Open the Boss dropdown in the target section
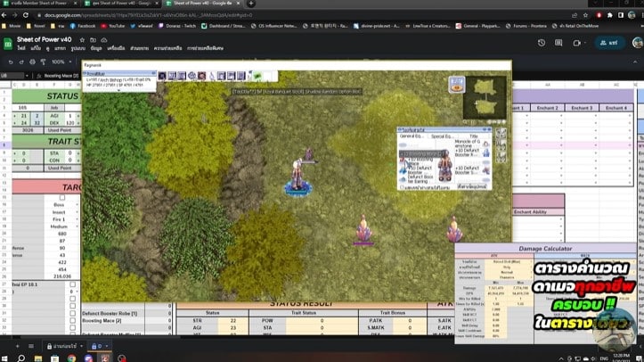The height and width of the screenshot is (362, 644). (77, 204)
